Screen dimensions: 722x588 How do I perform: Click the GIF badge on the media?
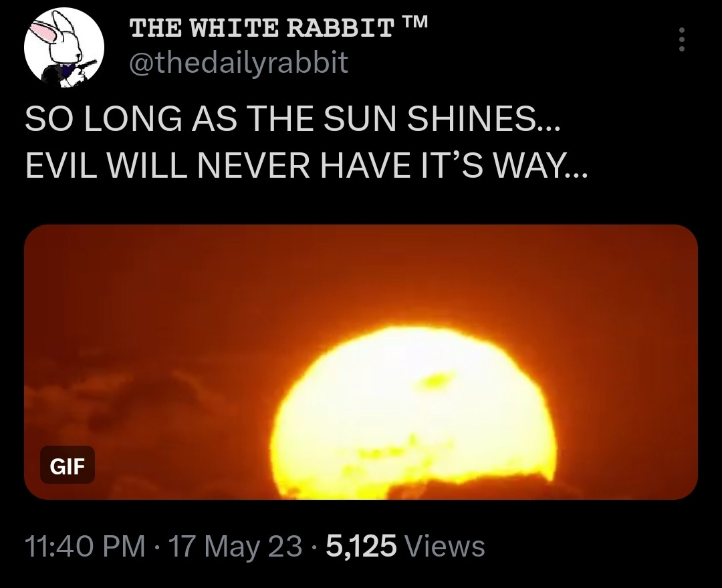tap(68, 466)
